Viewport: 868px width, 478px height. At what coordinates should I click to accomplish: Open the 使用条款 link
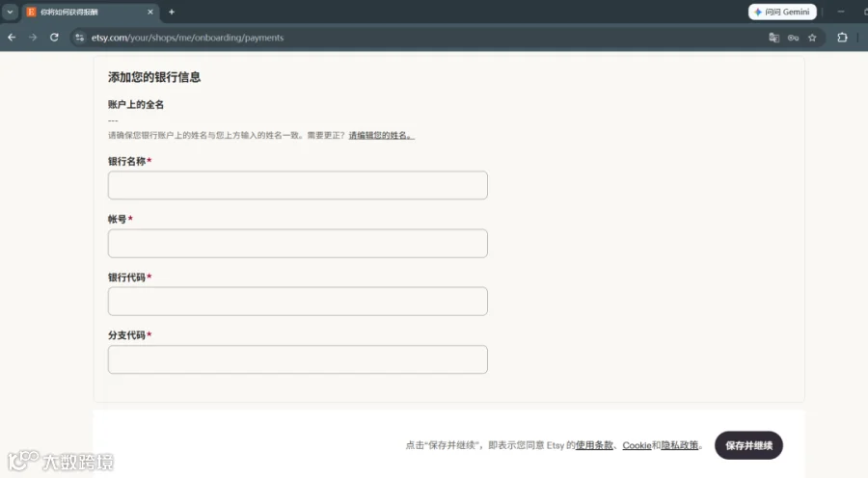594,445
